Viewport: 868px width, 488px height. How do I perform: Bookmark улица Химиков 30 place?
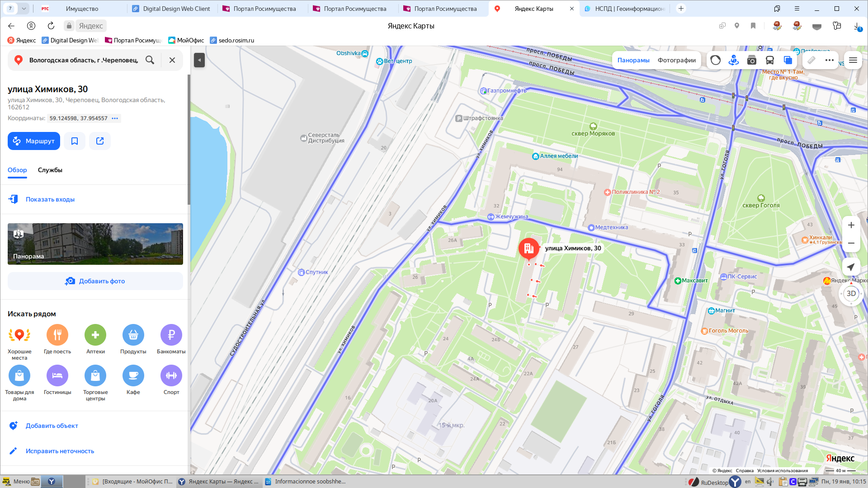pyautogui.click(x=75, y=141)
